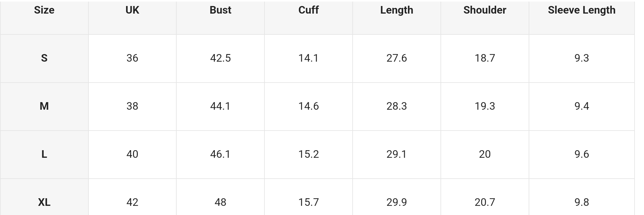The width and height of the screenshot is (644, 215).
Task: Click the Cuff column header
Action: click(x=308, y=10)
